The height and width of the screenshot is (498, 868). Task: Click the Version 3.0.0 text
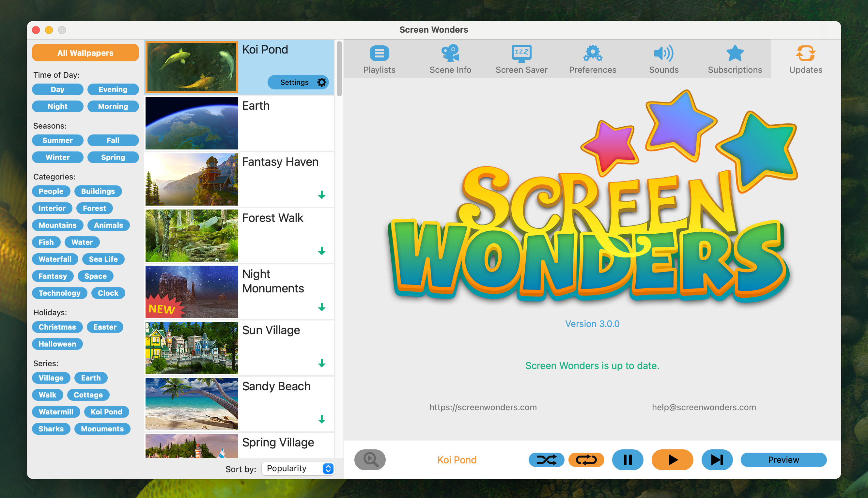click(592, 324)
